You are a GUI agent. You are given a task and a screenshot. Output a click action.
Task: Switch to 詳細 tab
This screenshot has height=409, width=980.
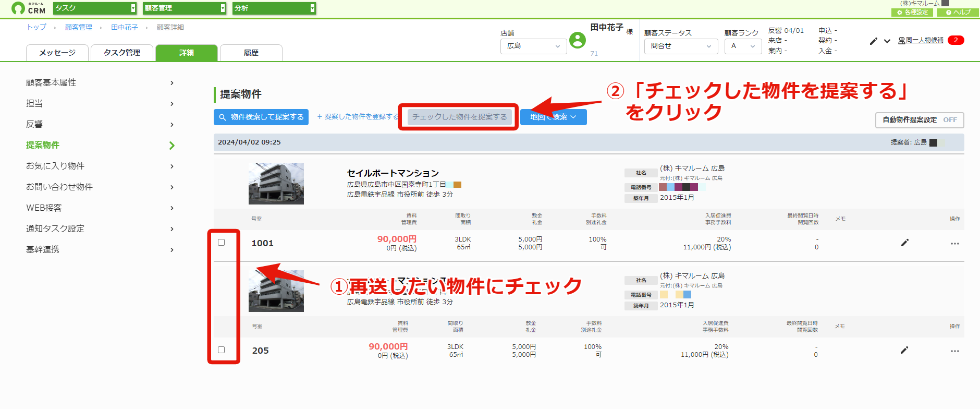point(187,53)
